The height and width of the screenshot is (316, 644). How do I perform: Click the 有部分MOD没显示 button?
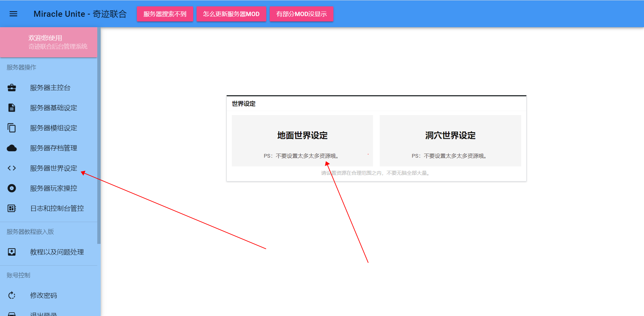(301, 14)
